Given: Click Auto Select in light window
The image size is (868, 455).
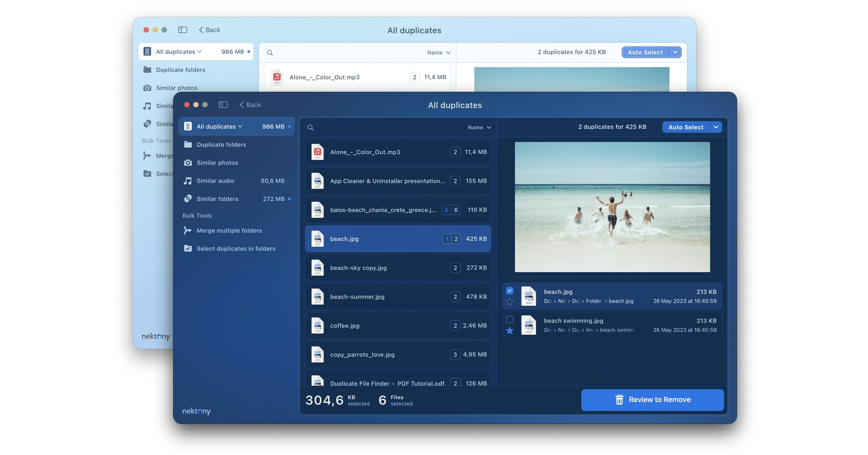Looking at the screenshot, I should click(x=645, y=52).
